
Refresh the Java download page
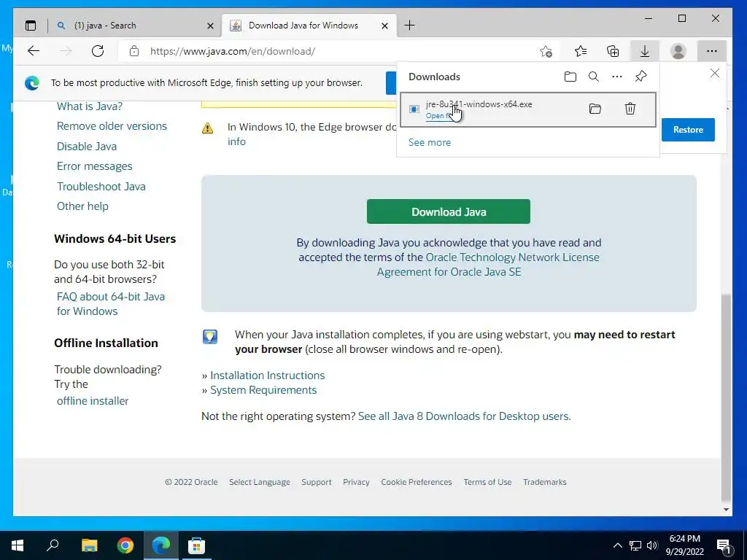tap(98, 51)
